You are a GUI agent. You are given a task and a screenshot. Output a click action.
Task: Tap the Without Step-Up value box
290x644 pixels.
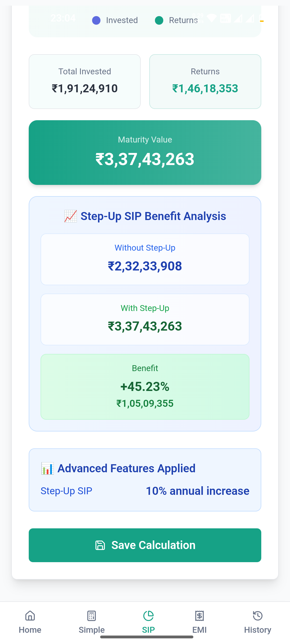145,259
